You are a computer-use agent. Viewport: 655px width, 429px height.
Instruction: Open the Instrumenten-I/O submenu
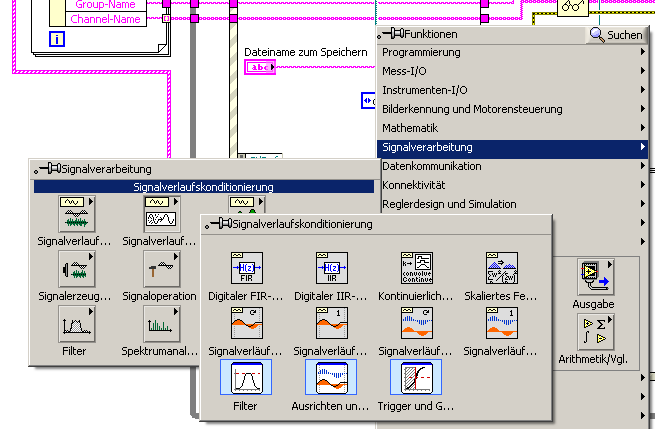click(513, 90)
